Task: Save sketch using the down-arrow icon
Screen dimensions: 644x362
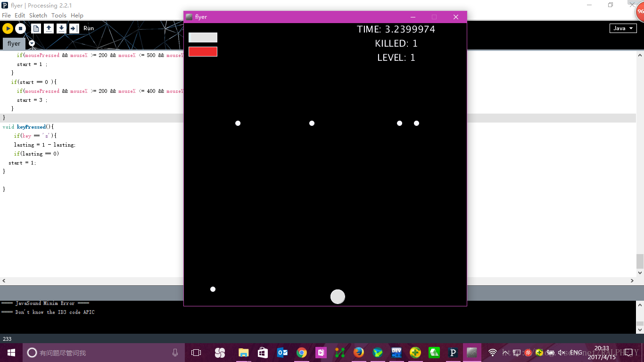Action: [x=61, y=29]
